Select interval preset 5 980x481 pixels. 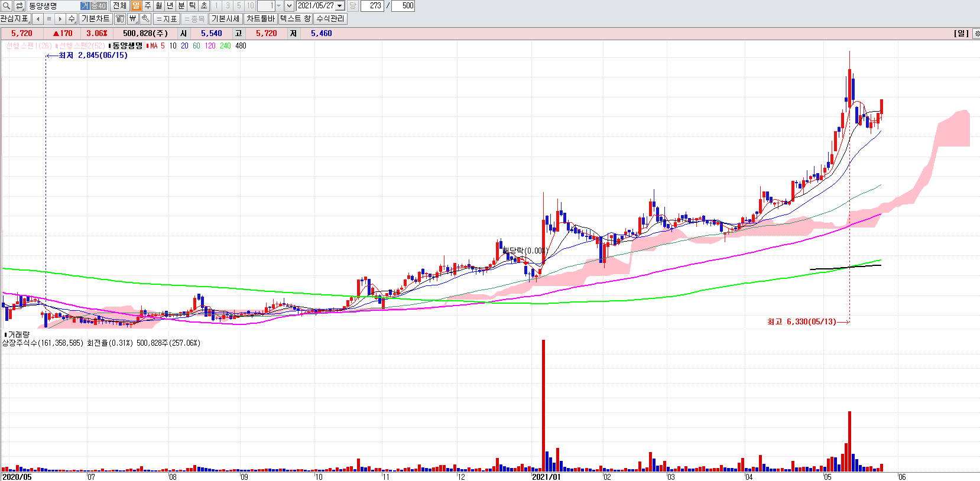tap(239, 6)
